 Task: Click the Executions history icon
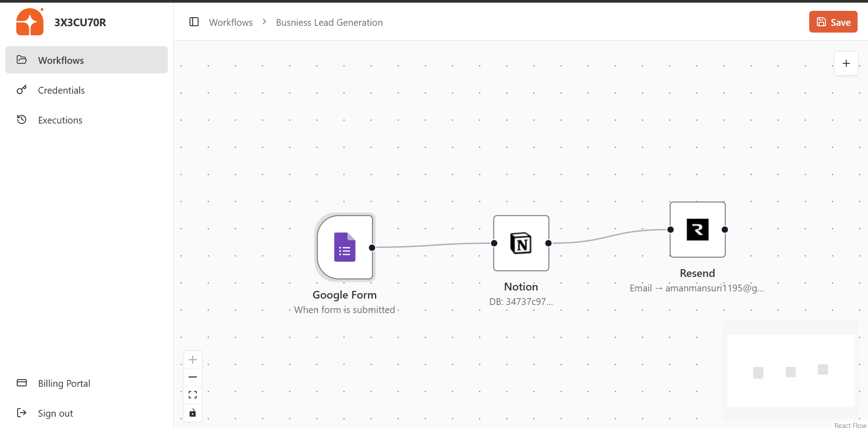(22, 119)
